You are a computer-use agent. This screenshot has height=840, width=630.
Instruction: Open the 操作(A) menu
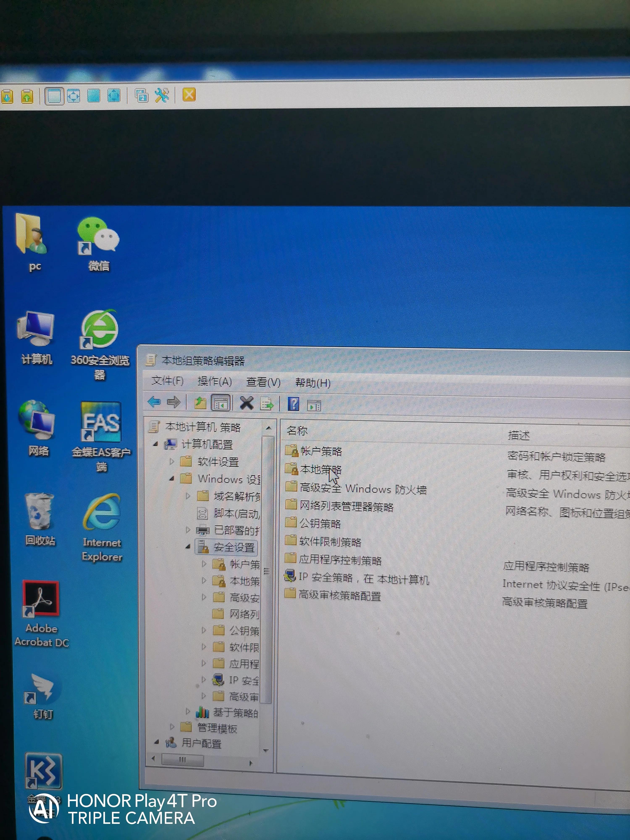point(215,382)
